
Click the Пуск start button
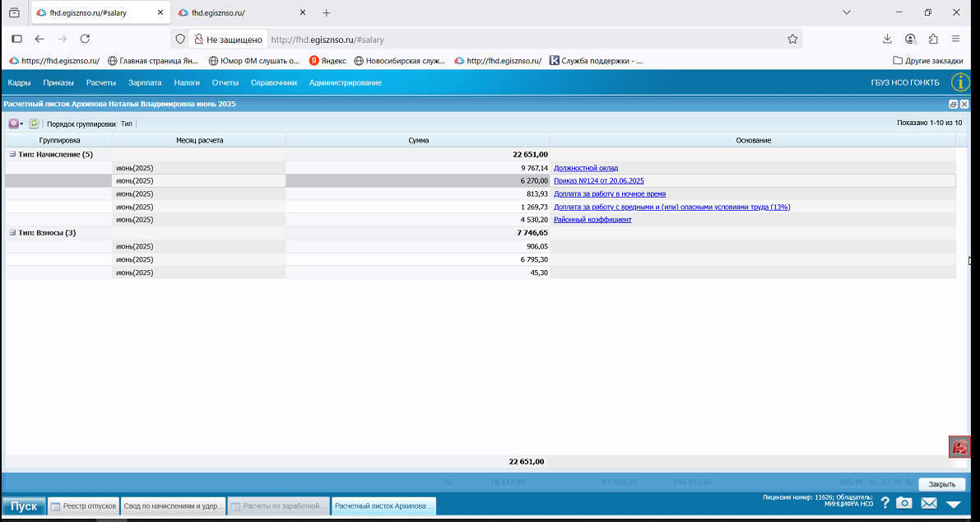24,506
